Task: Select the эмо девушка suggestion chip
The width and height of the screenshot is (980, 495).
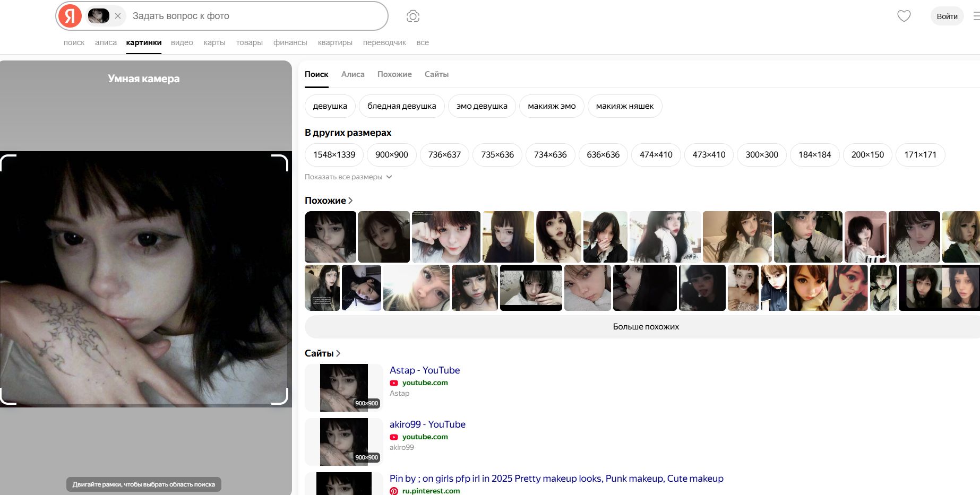Action: (482, 106)
